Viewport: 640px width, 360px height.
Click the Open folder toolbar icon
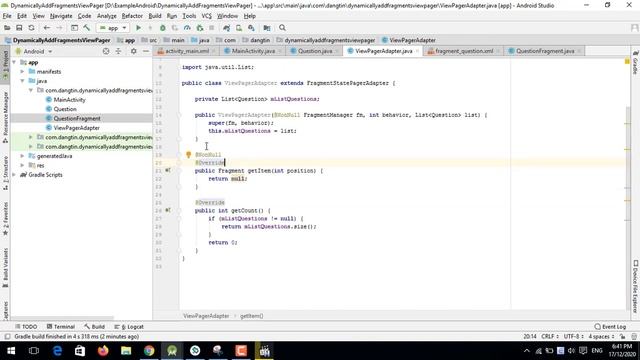pos(7,28)
